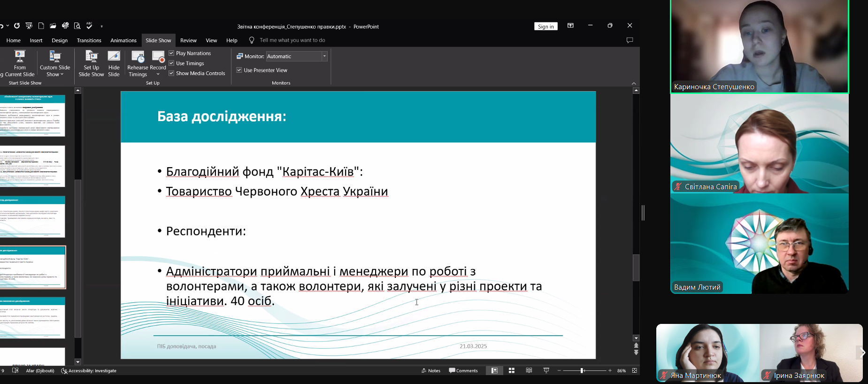Open the Review ribbon tab
Image resolution: width=868 pixels, height=384 pixels.
point(188,40)
